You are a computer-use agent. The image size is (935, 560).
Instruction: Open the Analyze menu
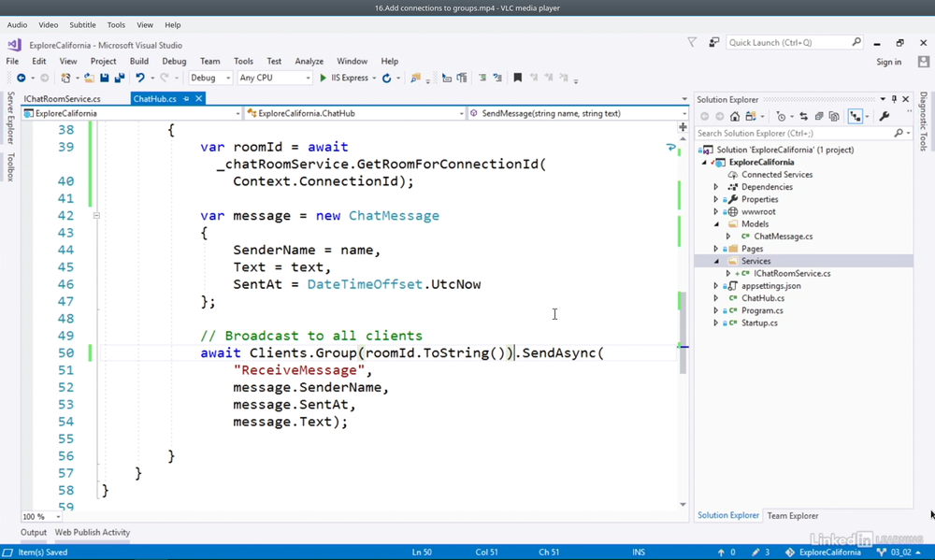pos(309,62)
